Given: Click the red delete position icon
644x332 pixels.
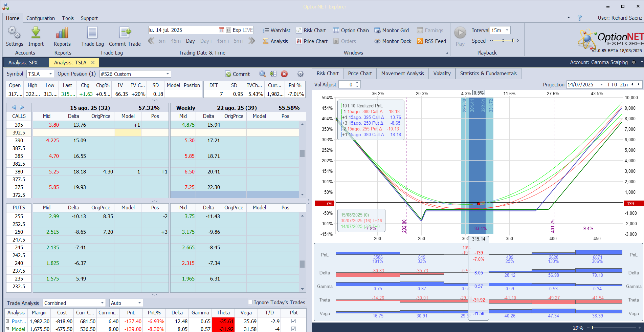Looking at the screenshot, I should pos(284,74).
